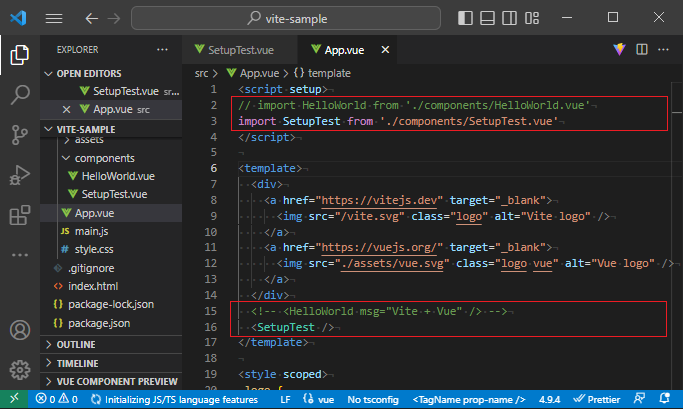Open style.css in the file tree
The image size is (683, 409).
tap(94, 249)
